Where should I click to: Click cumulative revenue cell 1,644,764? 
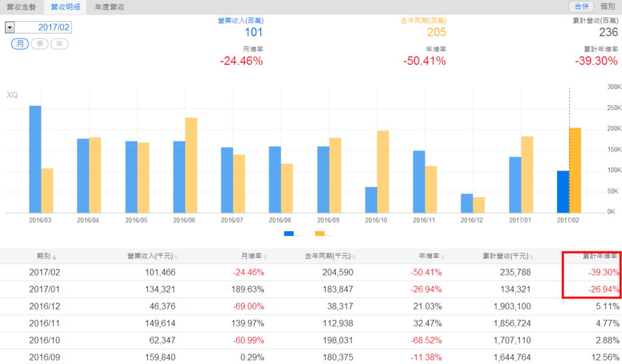click(512, 357)
